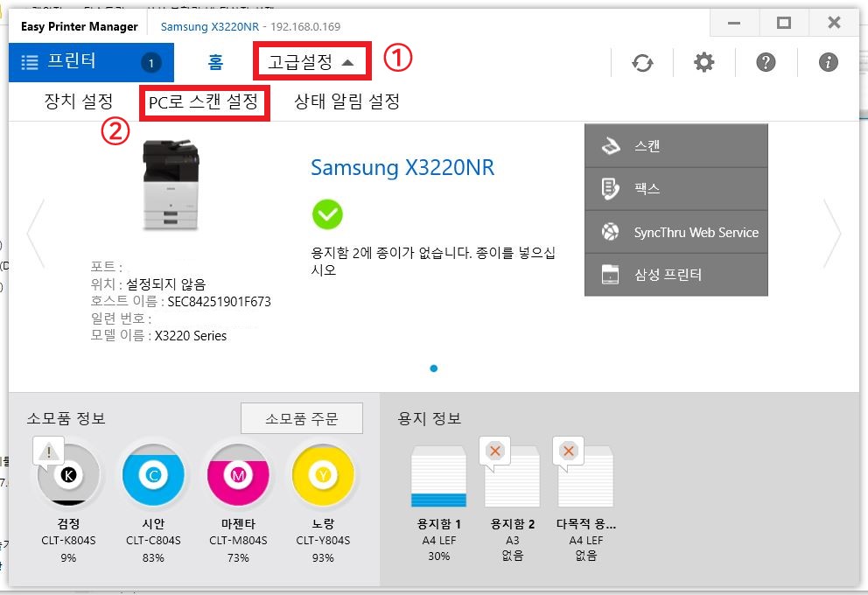Click the CLT-C804S toner label
Screen dimensions: 868x595
coord(153,540)
